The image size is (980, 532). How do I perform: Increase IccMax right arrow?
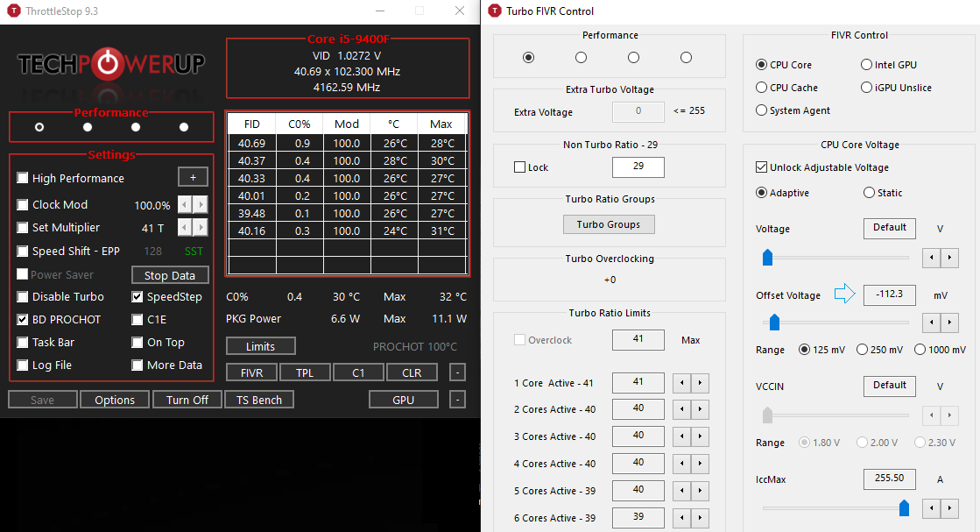(x=950, y=508)
